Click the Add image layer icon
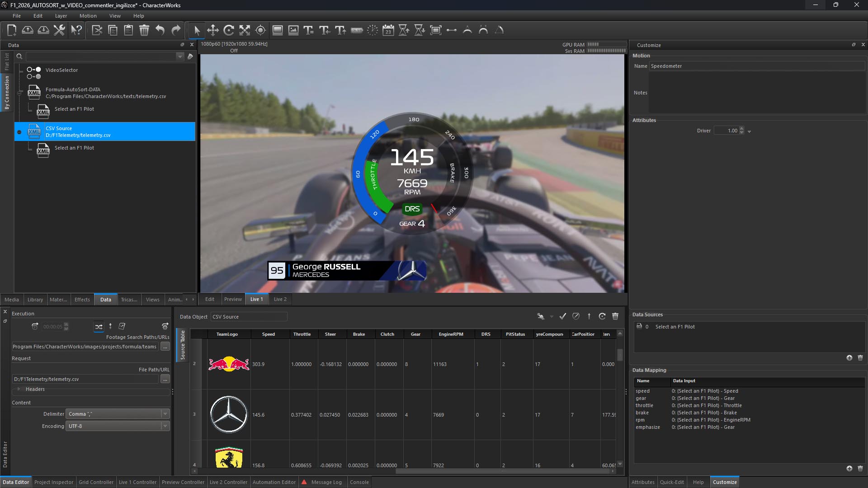The image size is (868, 488). (x=293, y=30)
